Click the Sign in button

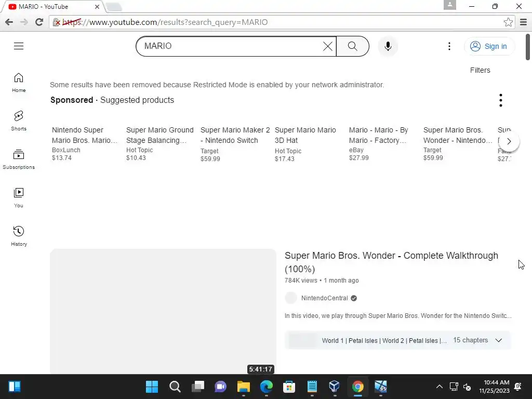click(489, 46)
